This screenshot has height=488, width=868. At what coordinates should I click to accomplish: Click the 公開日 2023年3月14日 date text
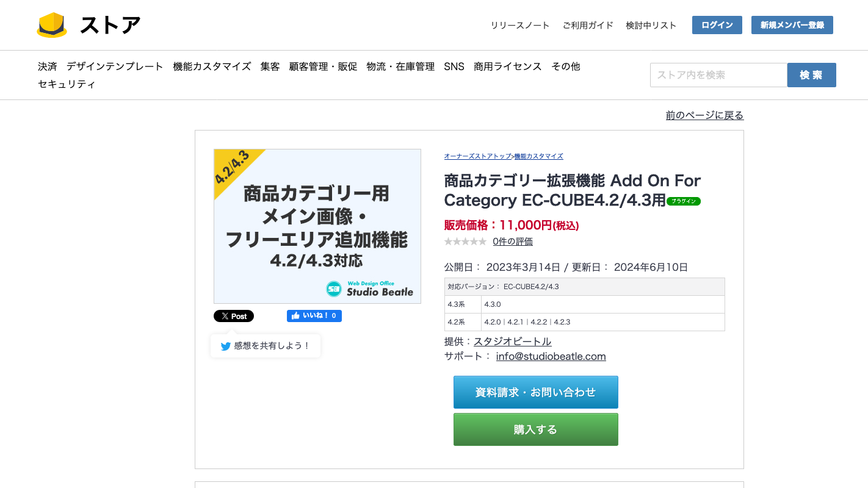pos(502,267)
